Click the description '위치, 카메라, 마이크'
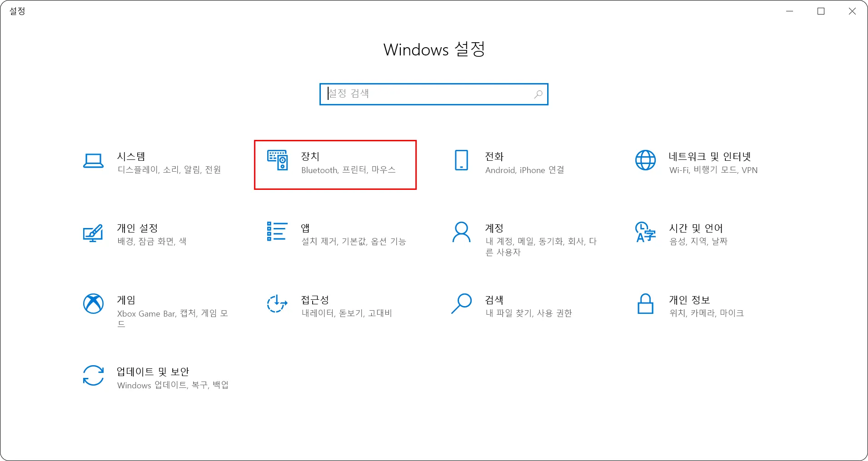Screen dimensions: 868x461 (707, 313)
